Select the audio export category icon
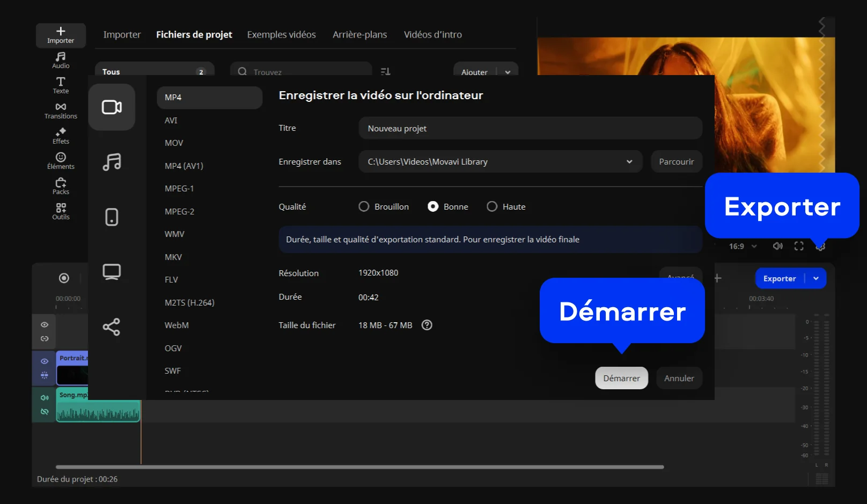 click(x=112, y=162)
